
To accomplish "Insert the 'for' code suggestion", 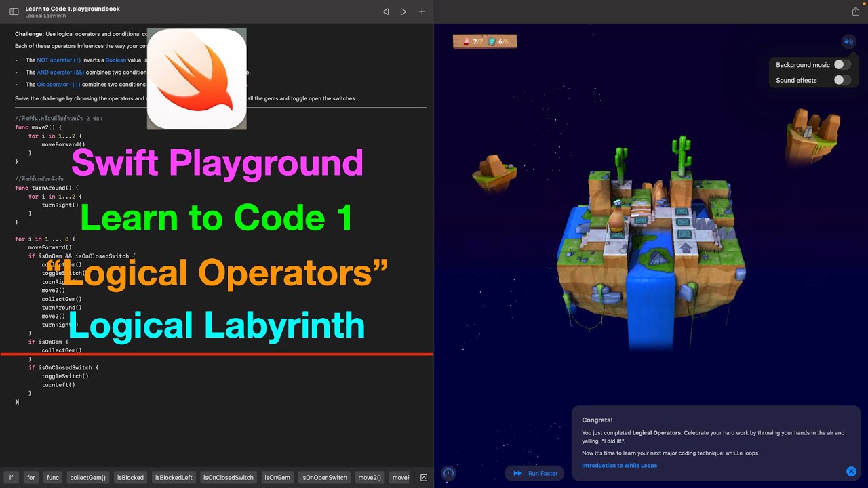I will click(31, 477).
